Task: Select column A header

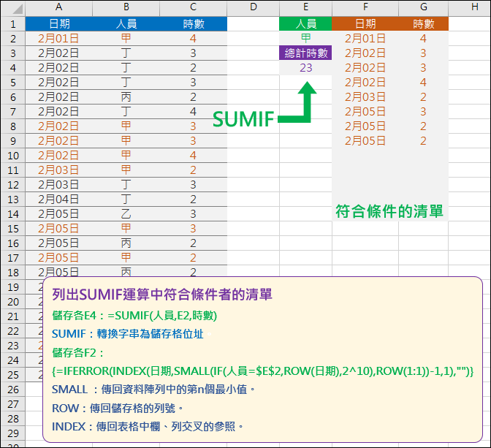Action: (x=59, y=8)
